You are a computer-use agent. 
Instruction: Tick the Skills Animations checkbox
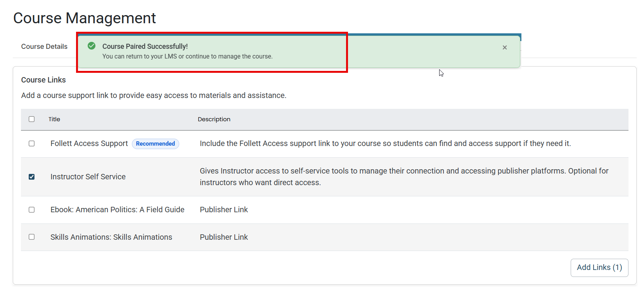[32, 237]
